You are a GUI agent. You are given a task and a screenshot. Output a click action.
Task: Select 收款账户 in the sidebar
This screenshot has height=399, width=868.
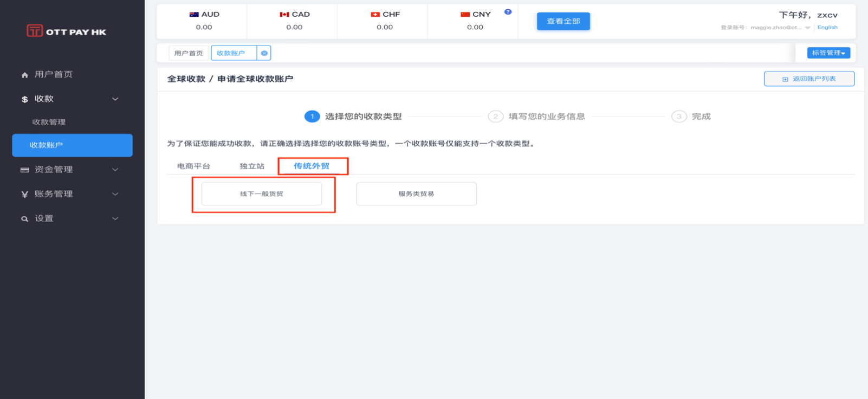pos(72,145)
